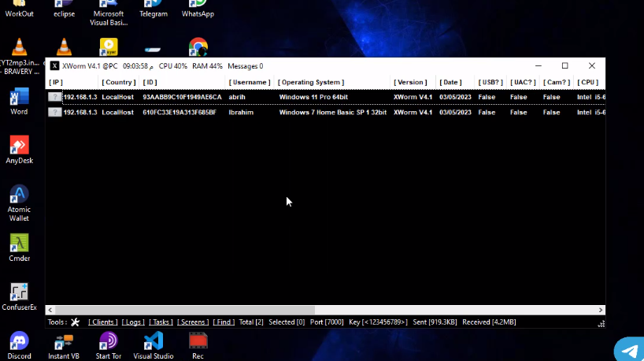Viewport: 644px width, 361px height.
Task: Launch Discord desktop shortcut
Action: click(20, 346)
